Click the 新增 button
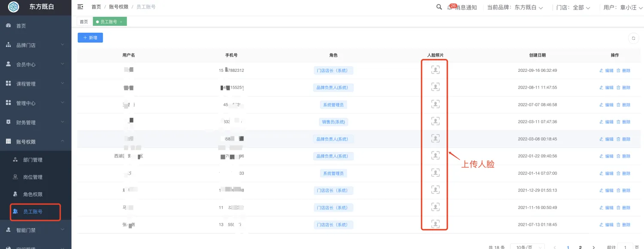This screenshot has height=249, width=644. point(90,38)
